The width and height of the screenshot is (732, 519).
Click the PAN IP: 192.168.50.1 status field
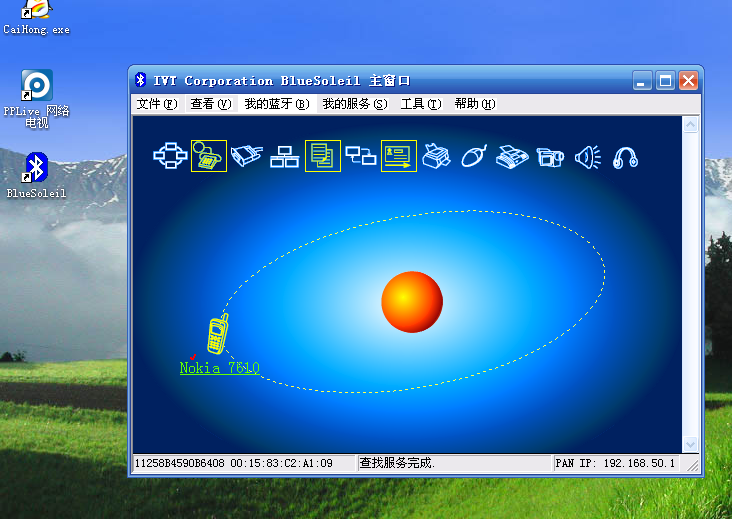(x=615, y=463)
